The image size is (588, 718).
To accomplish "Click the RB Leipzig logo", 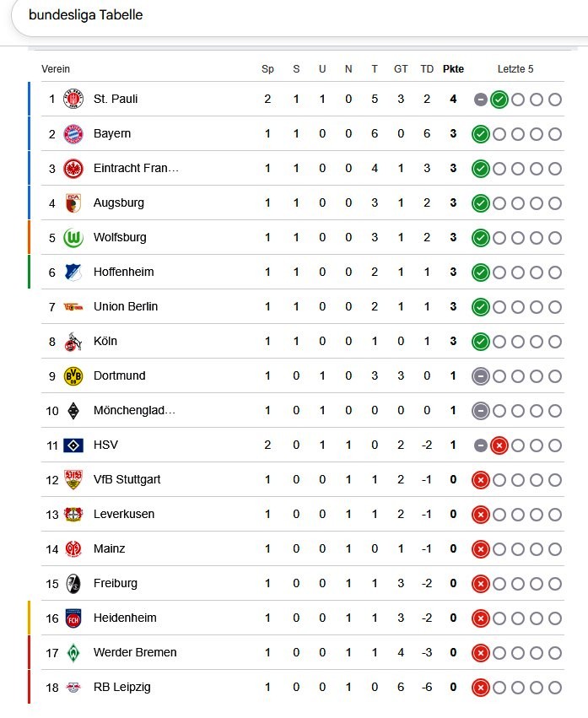I will pyautogui.click(x=74, y=688).
